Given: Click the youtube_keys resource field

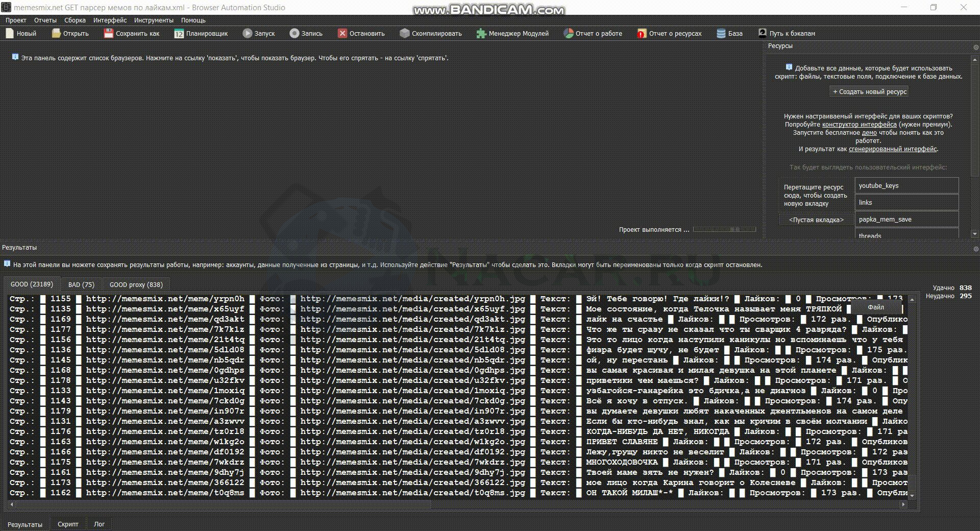Looking at the screenshot, I should tap(906, 186).
